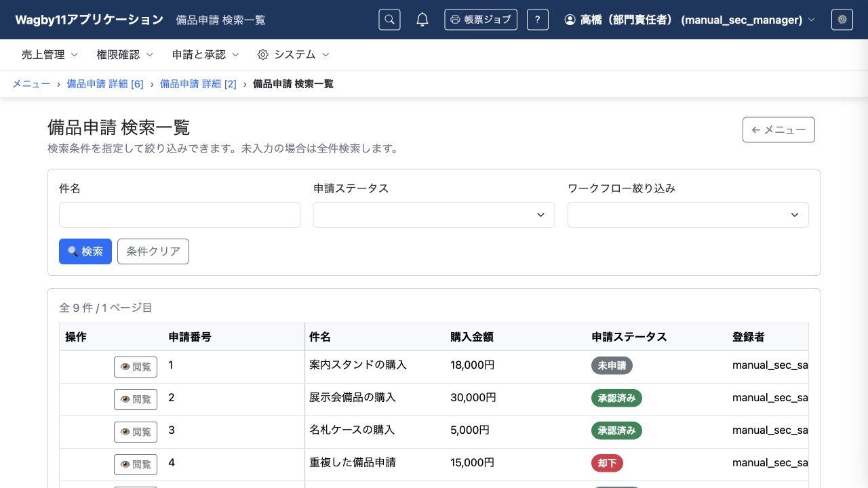This screenshot has height=488, width=868.
Task: Open breadcrumb 備品申請 詳細 [6]
Action: (x=105, y=84)
